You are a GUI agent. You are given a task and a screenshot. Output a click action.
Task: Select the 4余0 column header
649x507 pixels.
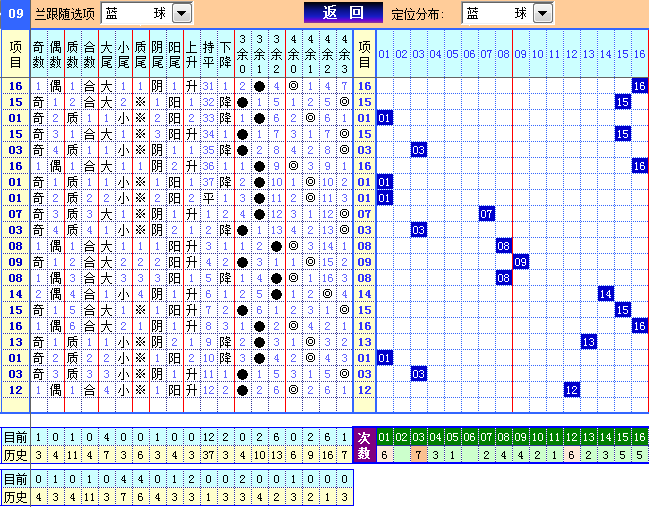[293, 54]
